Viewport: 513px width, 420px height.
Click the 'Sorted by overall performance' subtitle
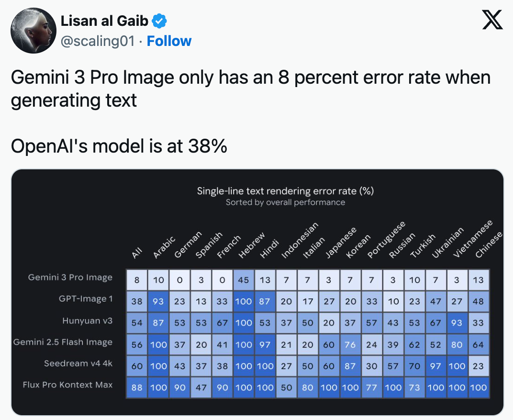pos(285,202)
